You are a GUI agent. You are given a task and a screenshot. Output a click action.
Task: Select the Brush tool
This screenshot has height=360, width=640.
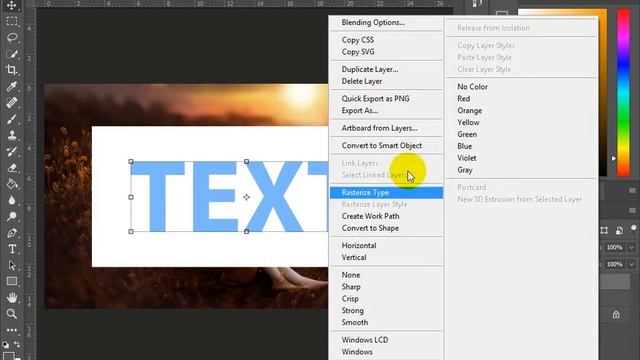pyautogui.click(x=11, y=119)
